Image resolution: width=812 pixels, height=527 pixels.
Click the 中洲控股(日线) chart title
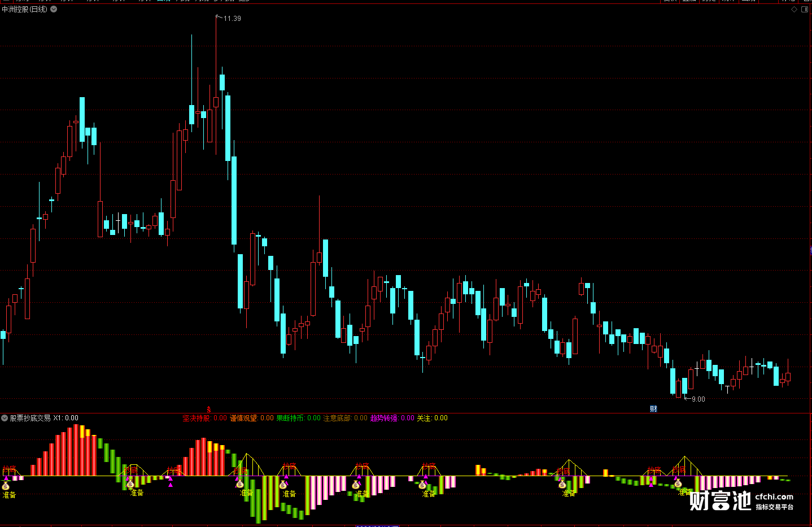click(24, 9)
